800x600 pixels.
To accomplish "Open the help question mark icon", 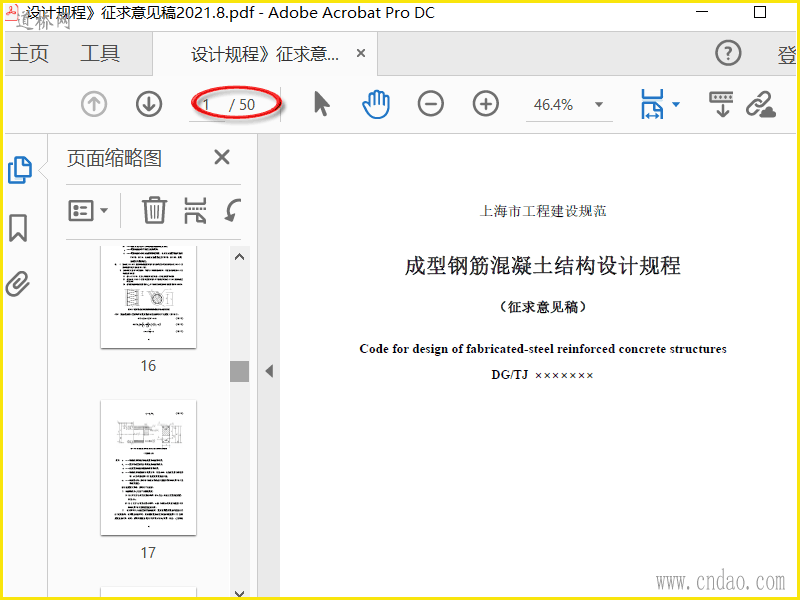I will click(728, 53).
